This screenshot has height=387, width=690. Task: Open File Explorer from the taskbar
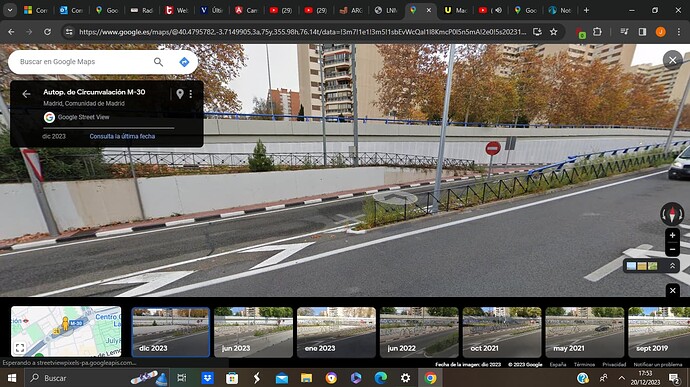pos(306,378)
